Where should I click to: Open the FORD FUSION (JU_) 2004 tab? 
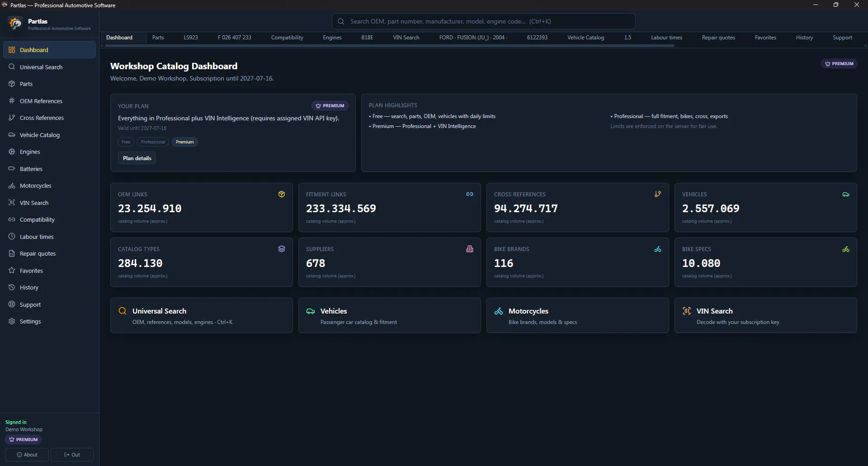coord(473,38)
